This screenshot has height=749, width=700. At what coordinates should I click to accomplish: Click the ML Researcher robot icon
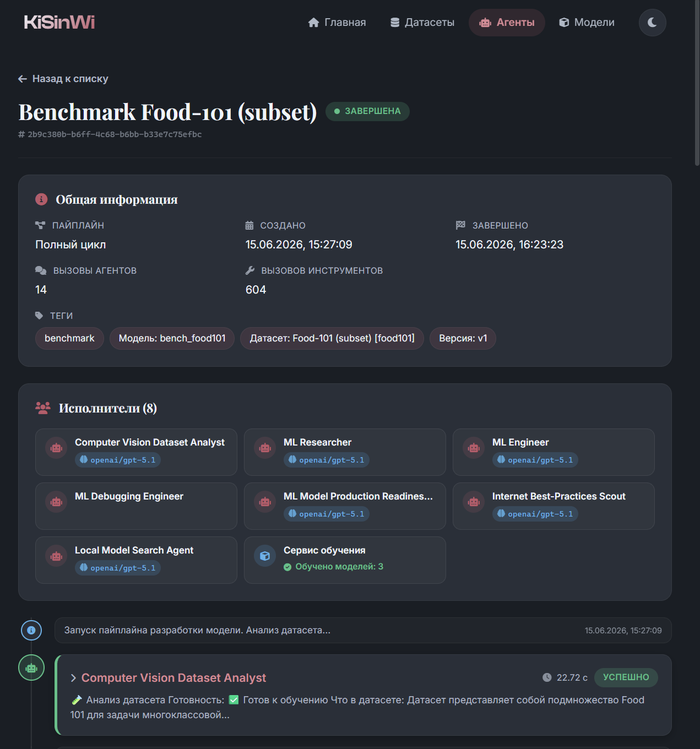pos(265,448)
